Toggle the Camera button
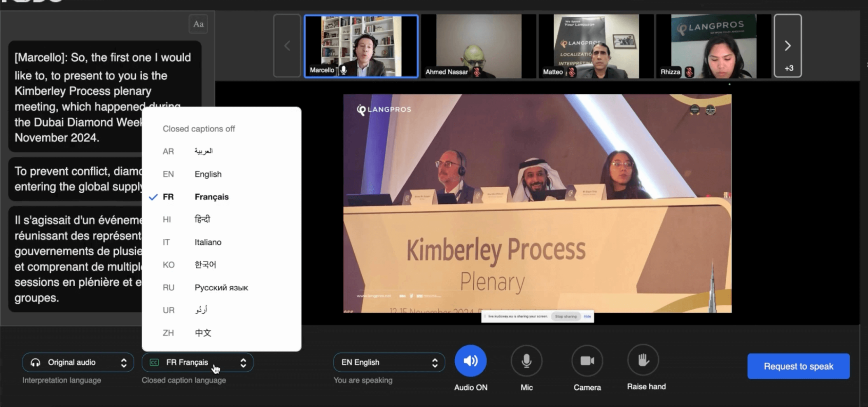This screenshot has height=407, width=868. (587, 361)
